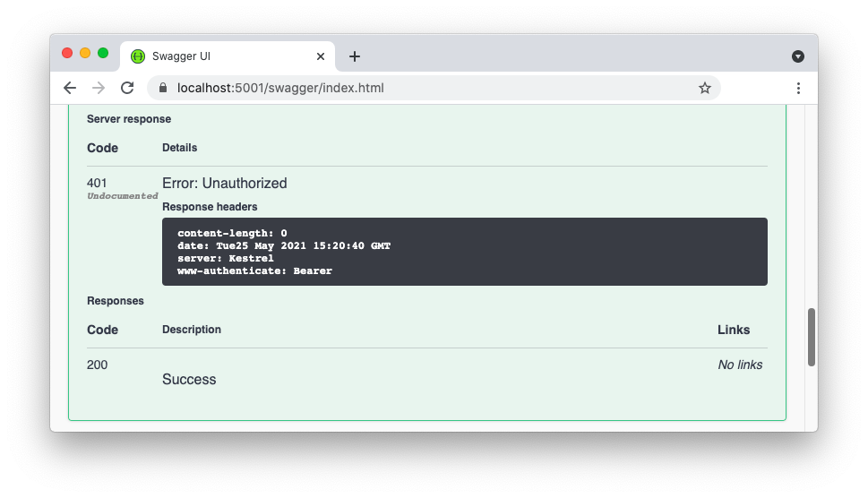Click the Swagger favicon in the tab
The height and width of the screenshot is (498, 868).
[138, 56]
